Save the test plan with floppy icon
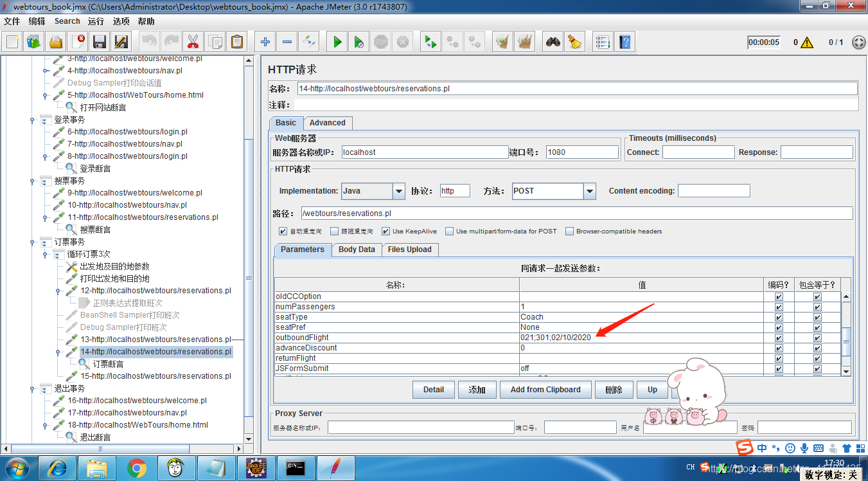 [100, 42]
